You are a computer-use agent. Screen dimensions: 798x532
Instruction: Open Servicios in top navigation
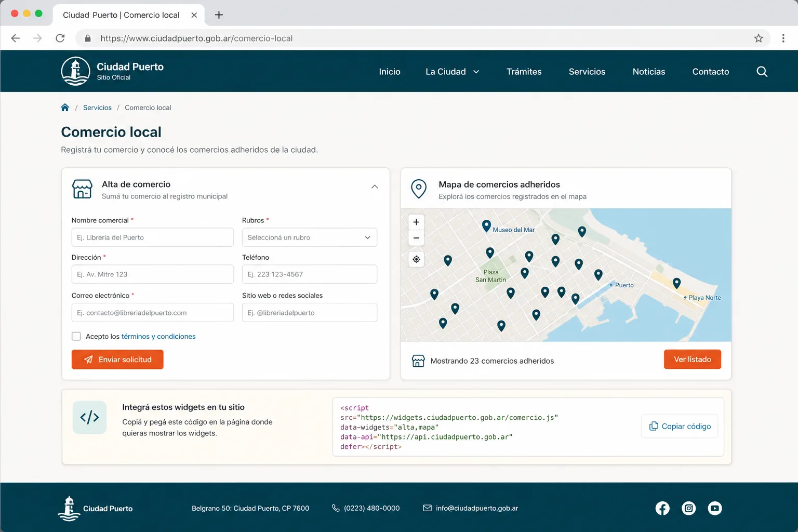tap(587, 72)
